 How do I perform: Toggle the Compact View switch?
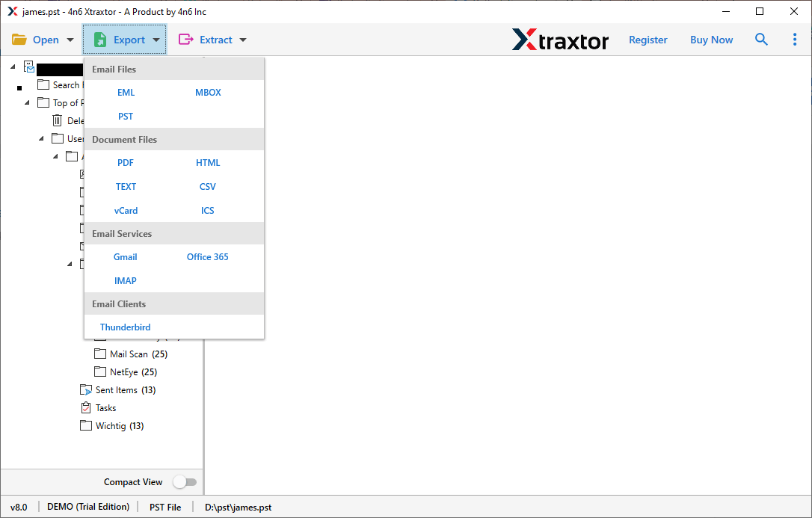(x=185, y=481)
